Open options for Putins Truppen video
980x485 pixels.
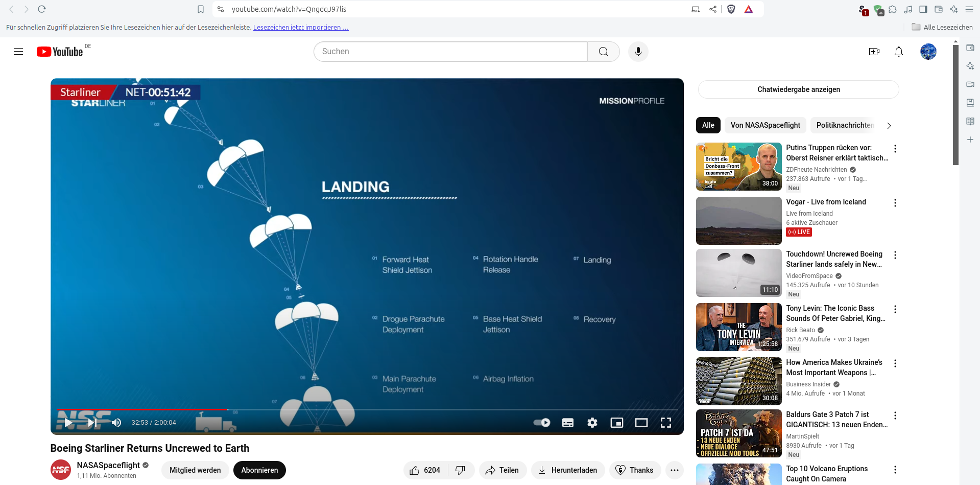pyautogui.click(x=895, y=149)
